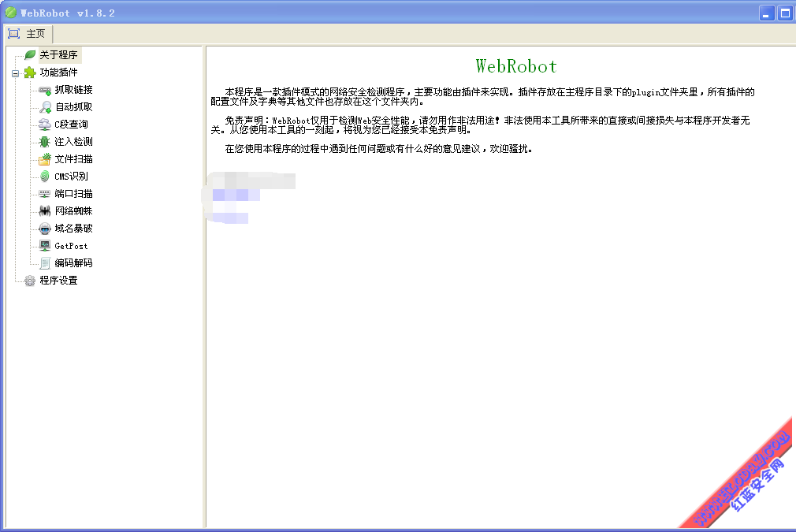Open the 端口扫描 plugin
Viewport: 796px width, 532px height.
pyautogui.click(x=73, y=193)
